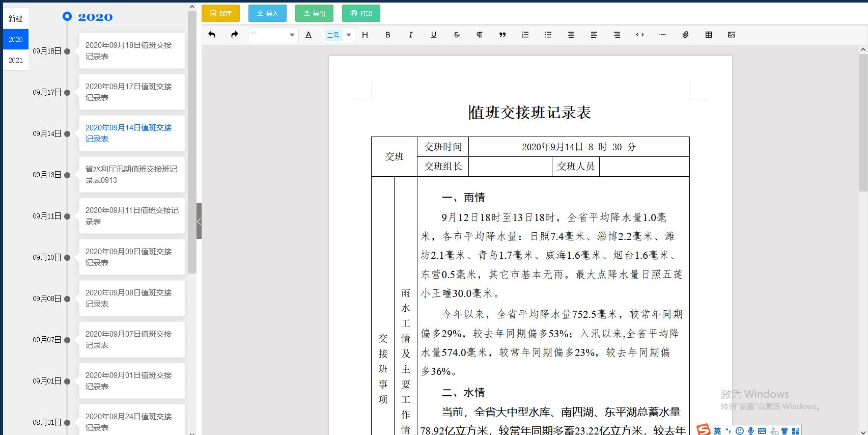The image size is (868, 435).
Task: Center align the text
Action: 571,35
